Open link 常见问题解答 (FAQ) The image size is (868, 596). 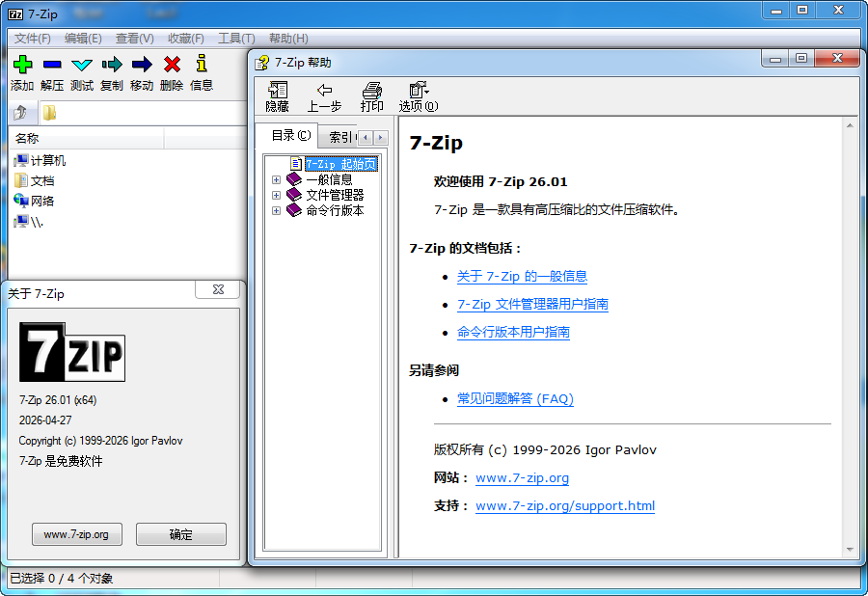click(515, 399)
